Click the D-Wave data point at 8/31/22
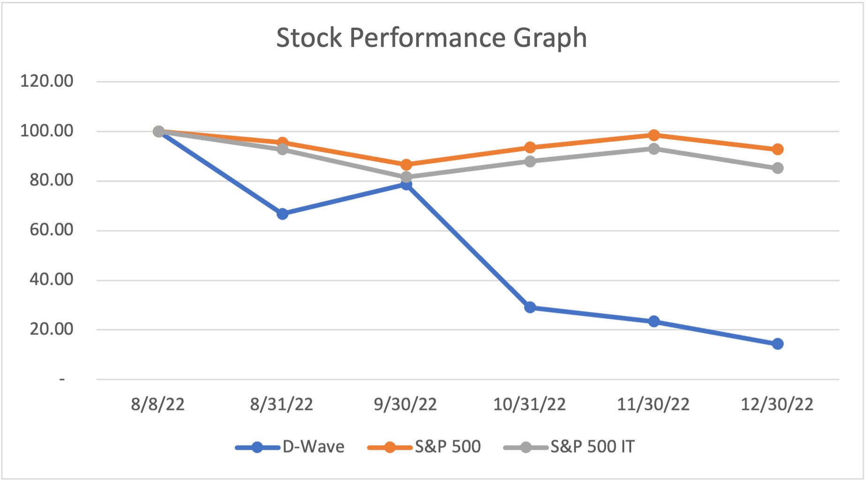This screenshot has width=868, height=483. click(282, 214)
